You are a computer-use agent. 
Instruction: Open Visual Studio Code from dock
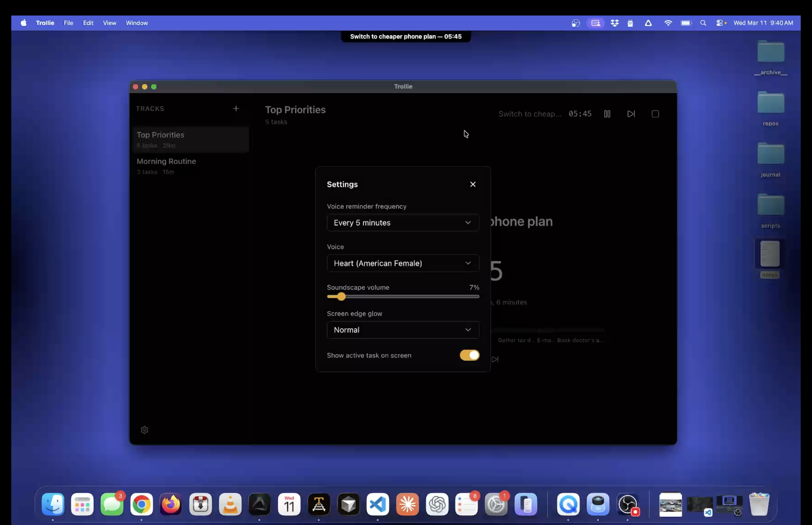(x=378, y=504)
